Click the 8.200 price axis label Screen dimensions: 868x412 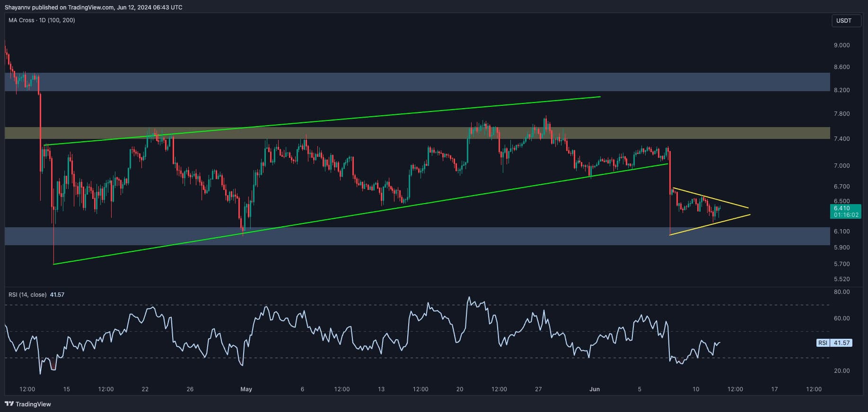click(842, 90)
